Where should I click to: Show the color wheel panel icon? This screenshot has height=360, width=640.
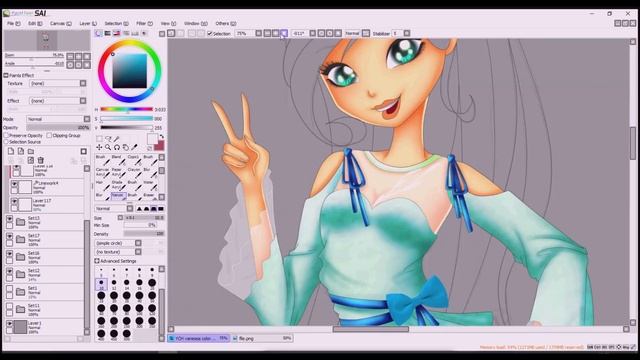[99, 33]
